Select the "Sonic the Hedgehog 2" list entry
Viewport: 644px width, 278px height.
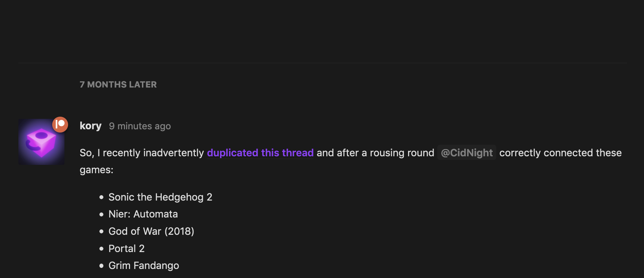pyautogui.click(x=160, y=197)
